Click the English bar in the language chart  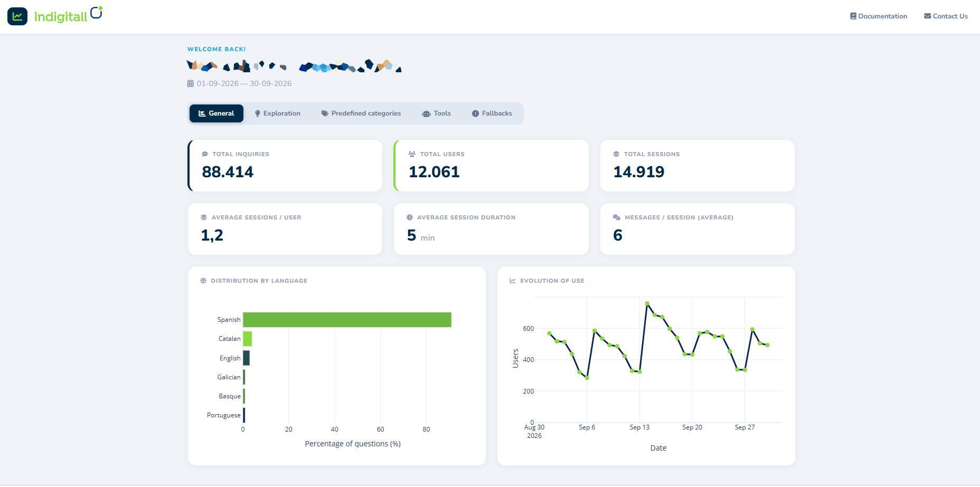[x=246, y=358]
